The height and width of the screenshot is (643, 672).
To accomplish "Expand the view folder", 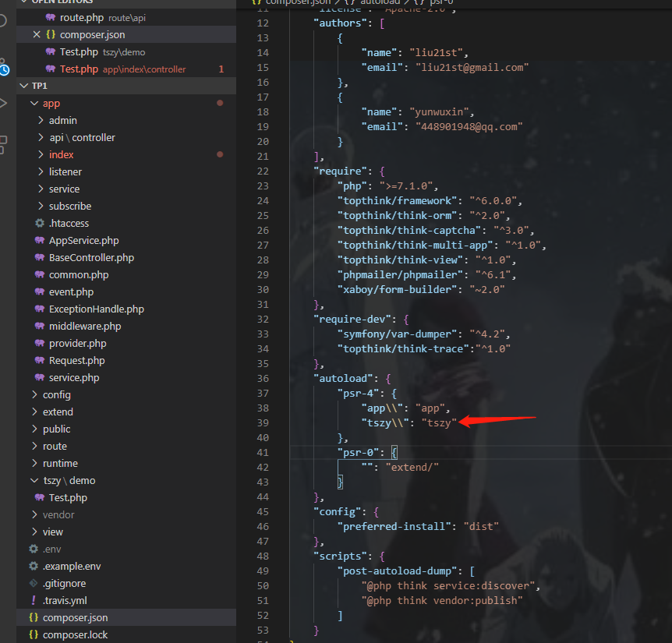I will (34, 532).
